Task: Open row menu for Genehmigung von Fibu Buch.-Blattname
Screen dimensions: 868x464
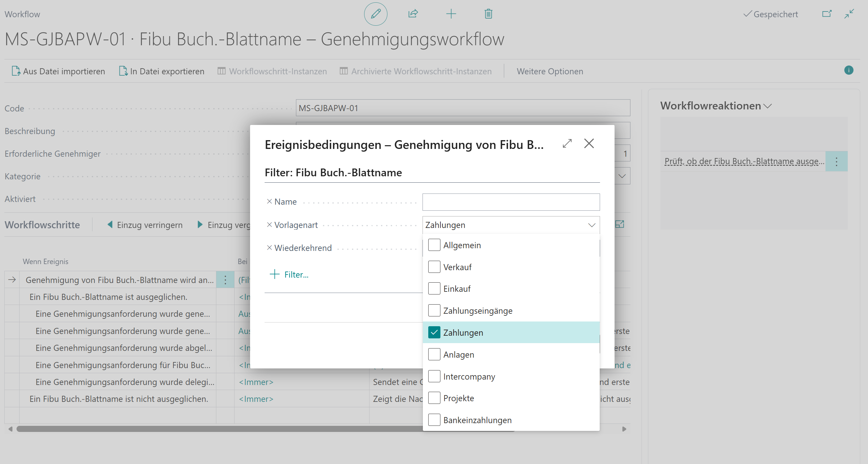Action: 225,280
